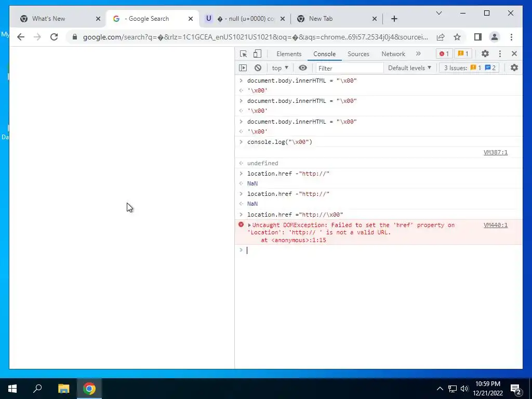Image resolution: width=532 pixels, height=399 pixels.
Task: Select the undefined output line
Action: 262,163
